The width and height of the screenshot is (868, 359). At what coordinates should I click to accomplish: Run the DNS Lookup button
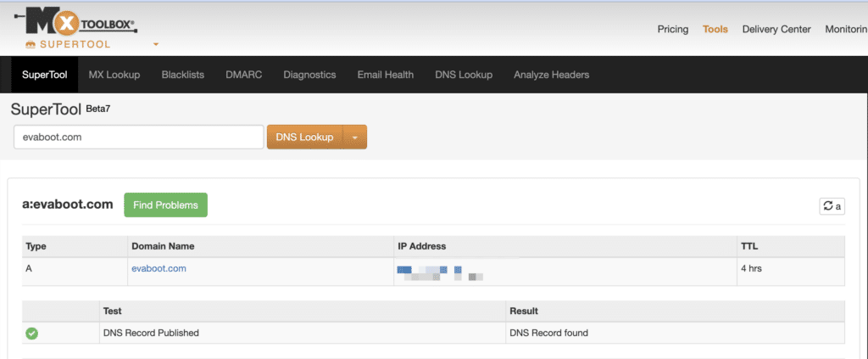pyautogui.click(x=304, y=137)
